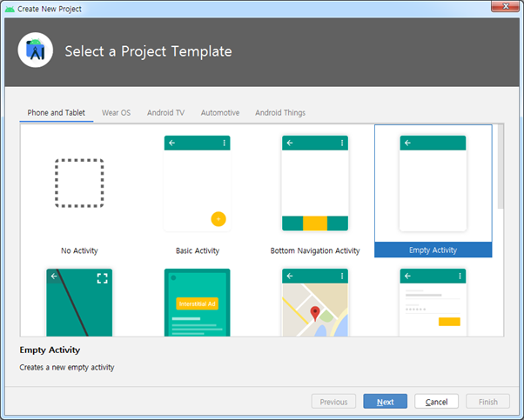The width and height of the screenshot is (524, 420).
Task: Switch to the Android Things tab
Action: 280,113
